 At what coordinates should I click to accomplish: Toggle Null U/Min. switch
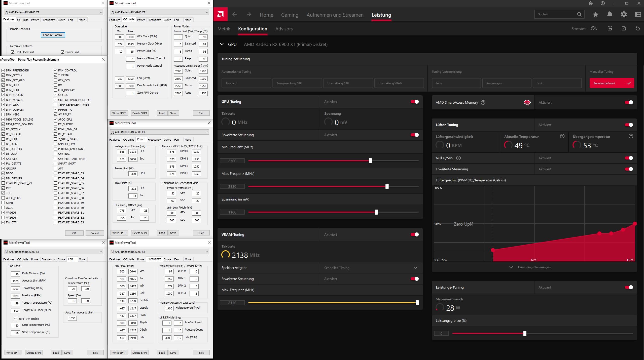click(x=629, y=158)
